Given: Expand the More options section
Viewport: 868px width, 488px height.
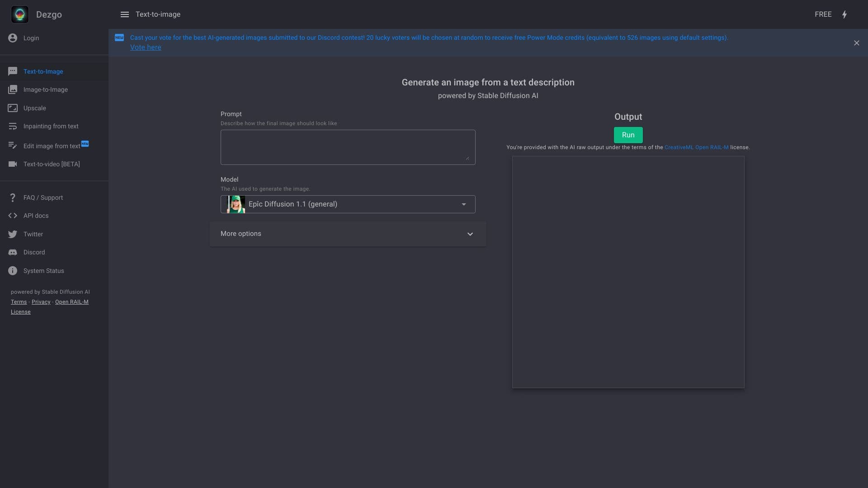Looking at the screenshot, I should (347, 234).
